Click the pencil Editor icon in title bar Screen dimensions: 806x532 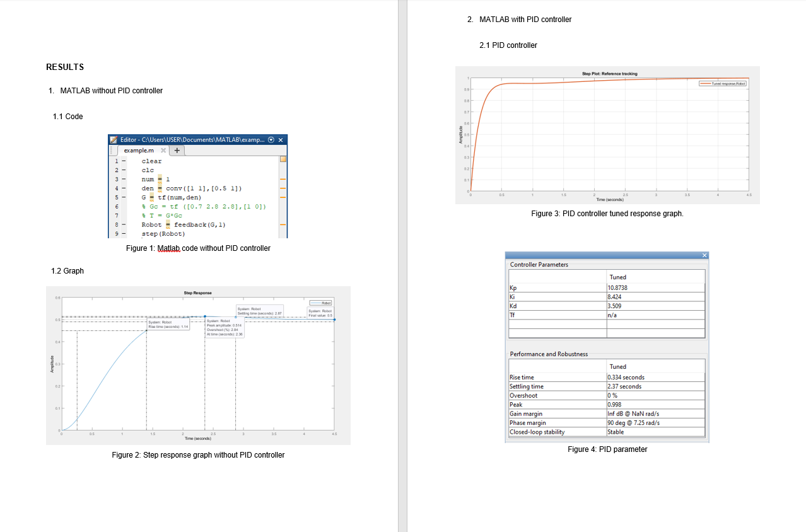(114, 139)
